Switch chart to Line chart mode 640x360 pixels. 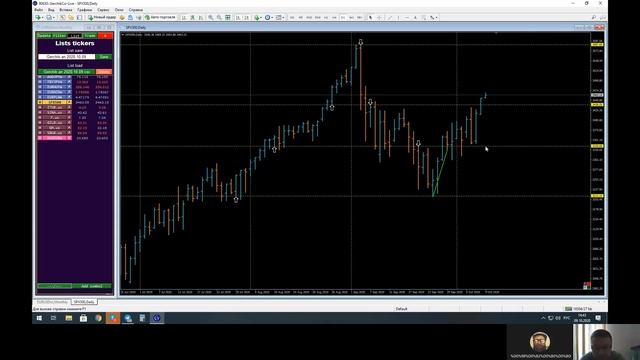(x=201, y=18)
